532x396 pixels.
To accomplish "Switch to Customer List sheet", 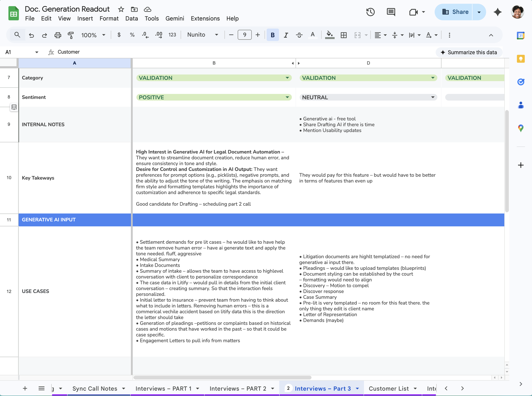I will coord(389,389).
